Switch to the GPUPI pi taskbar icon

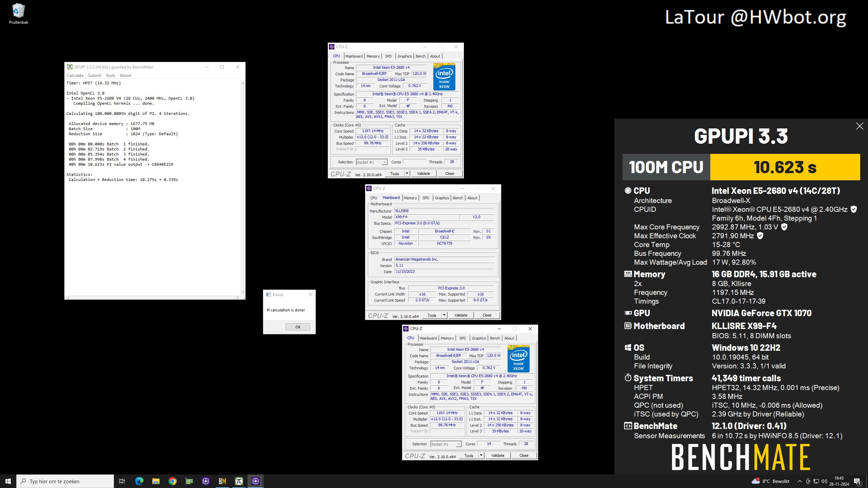click(239, 481)
